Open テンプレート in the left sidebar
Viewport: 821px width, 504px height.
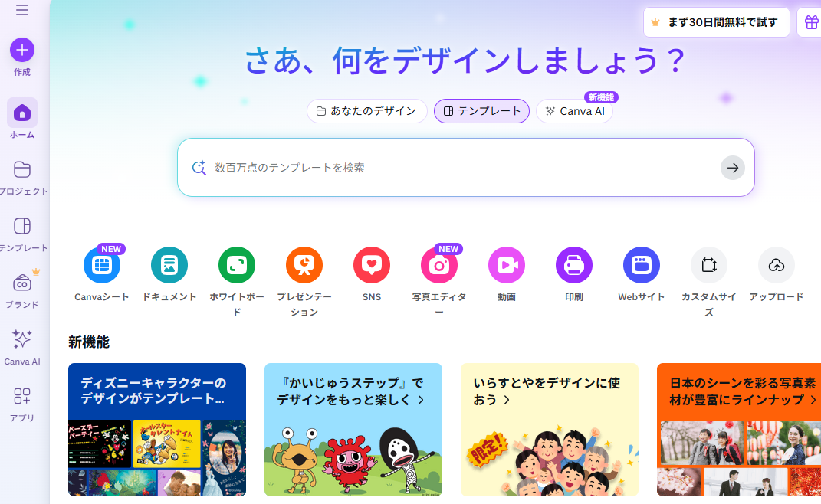pyautogui.click(x=22, y=234)
